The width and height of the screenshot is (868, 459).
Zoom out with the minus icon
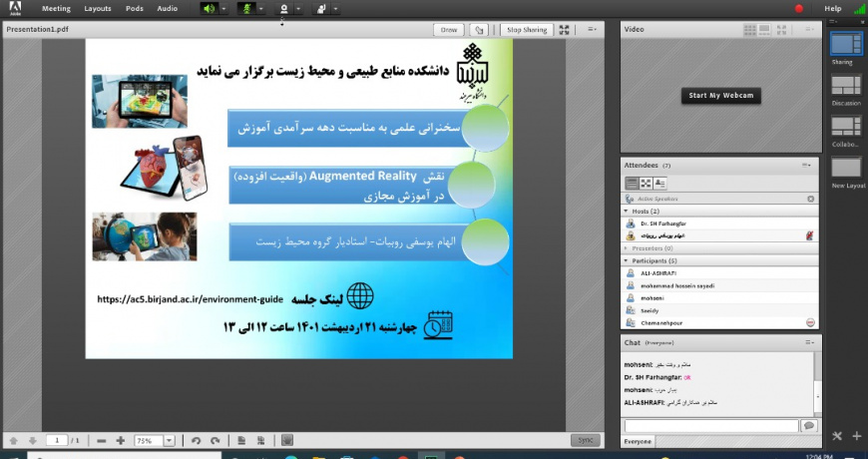tap(102, 441)
